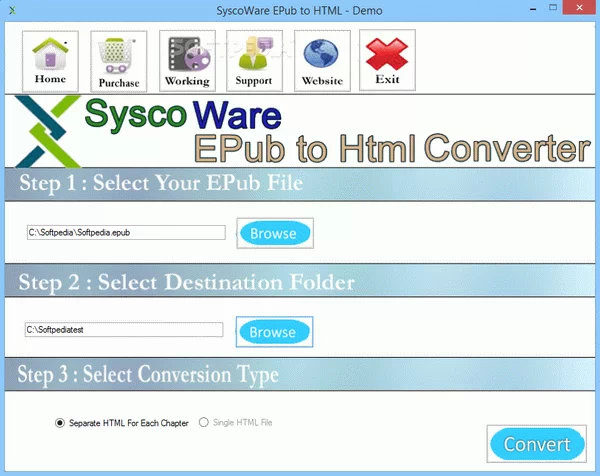Viewport: 600px width, 476px height.
Task: Click the destination folder path field
Action: click(124, 330)
